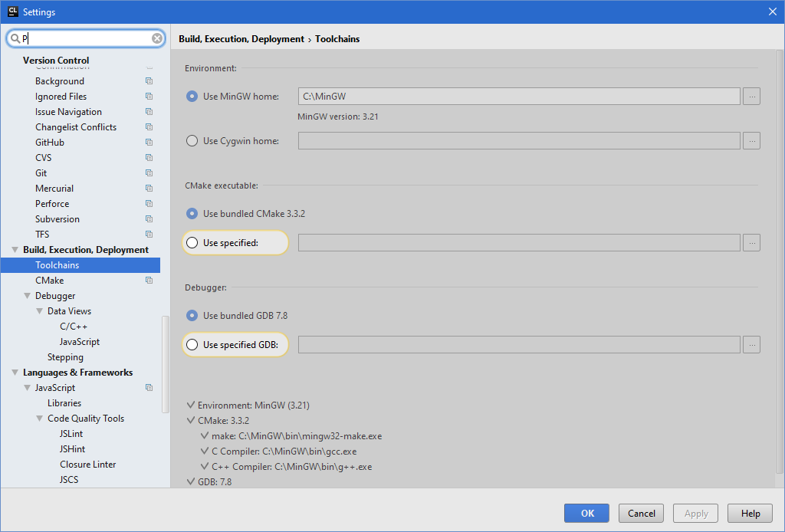Open JSHint settings page
Image resolution: width=785 pixels, height=532 pixels.
pos(72,449)
